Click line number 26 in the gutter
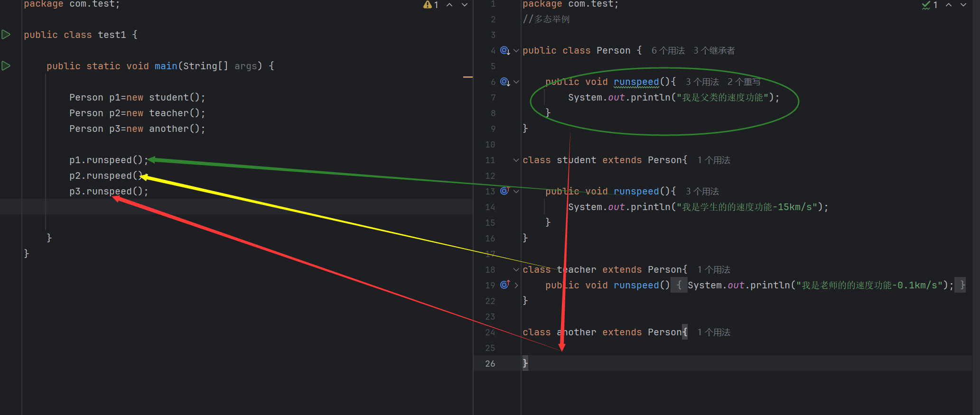The width and height of the screenshot is (980, 415). coord(490,364)
